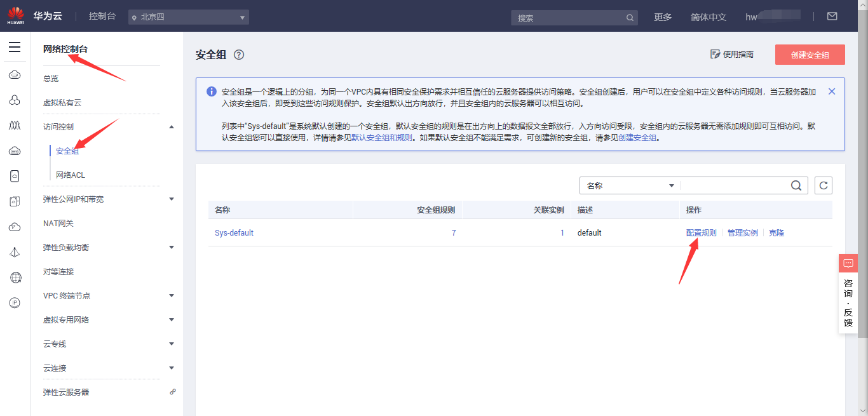Expand 弹性负载均衡 menu

pyautogui.click(x=172, y=247)
